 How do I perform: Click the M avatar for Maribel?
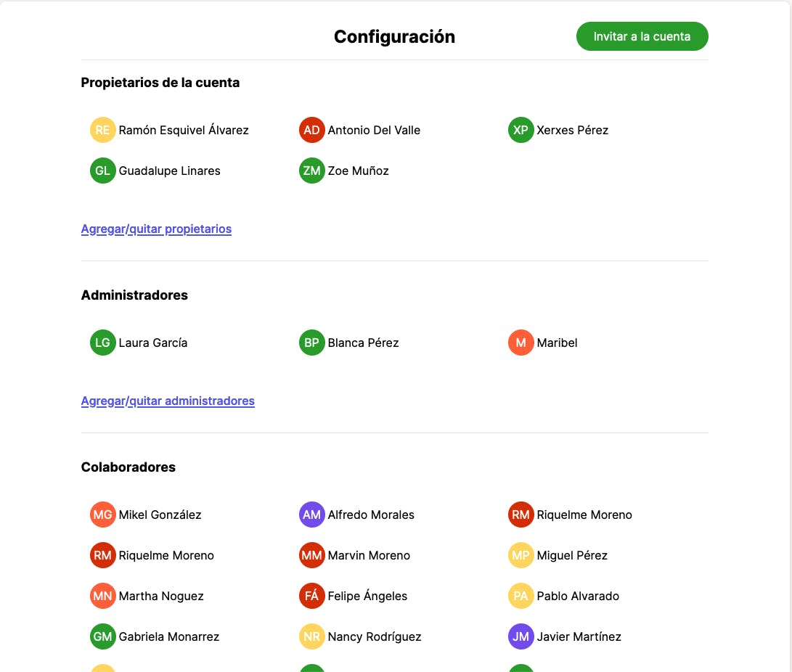[521, 343]
